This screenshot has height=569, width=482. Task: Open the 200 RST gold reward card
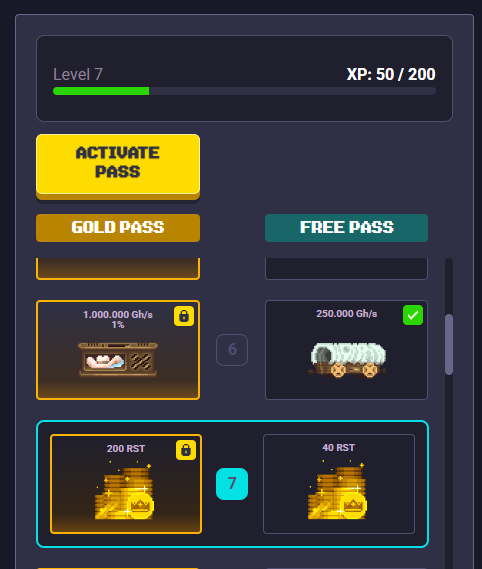click(x=126, y=484)
